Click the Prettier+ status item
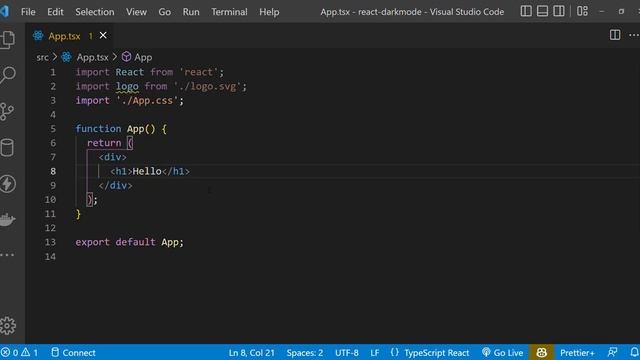 577,353
